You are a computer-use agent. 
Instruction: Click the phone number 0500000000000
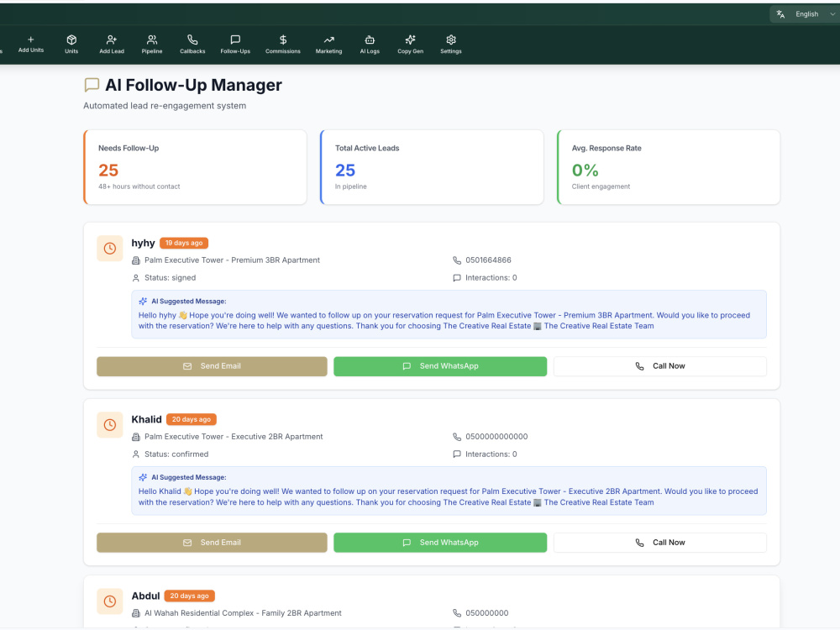coord(496,437)
